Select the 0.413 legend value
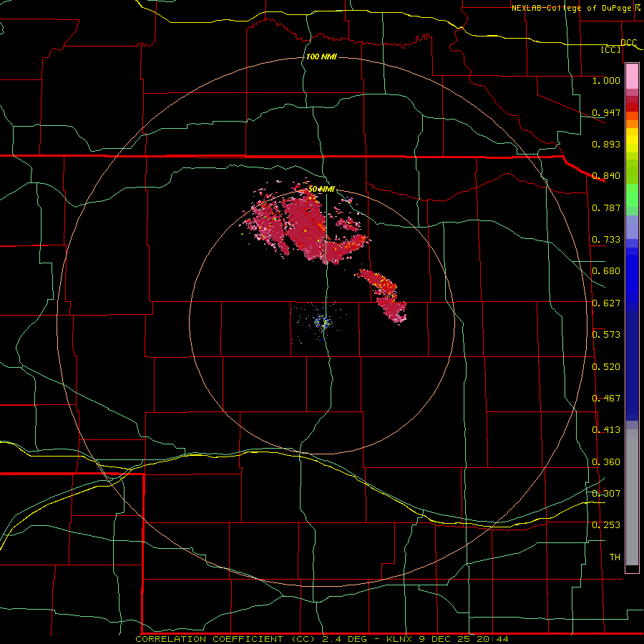This screenshot has width=644, height=644. (606, 430)
